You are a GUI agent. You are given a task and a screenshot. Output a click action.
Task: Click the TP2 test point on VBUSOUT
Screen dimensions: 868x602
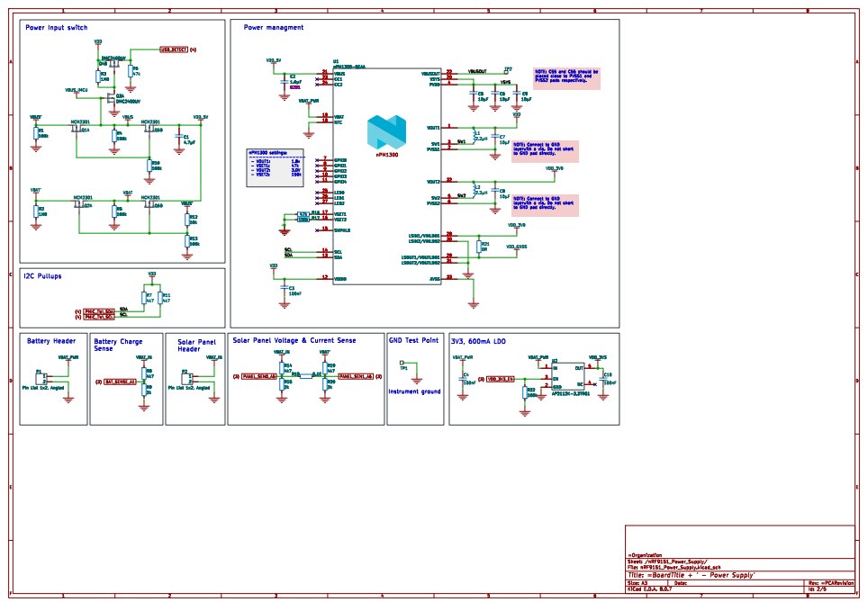505,71
